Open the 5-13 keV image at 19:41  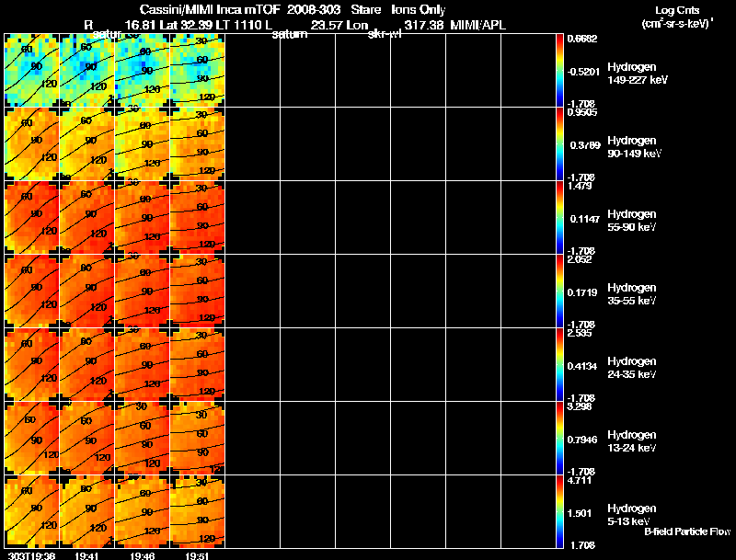click(86, 511)
